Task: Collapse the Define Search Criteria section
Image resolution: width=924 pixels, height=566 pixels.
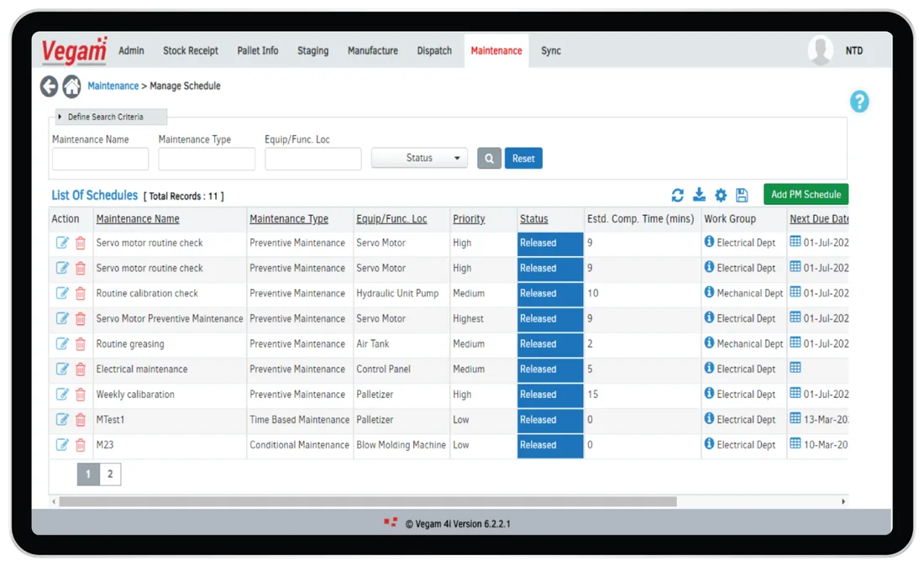Action: pyautogui.click(x=111, y=117)
